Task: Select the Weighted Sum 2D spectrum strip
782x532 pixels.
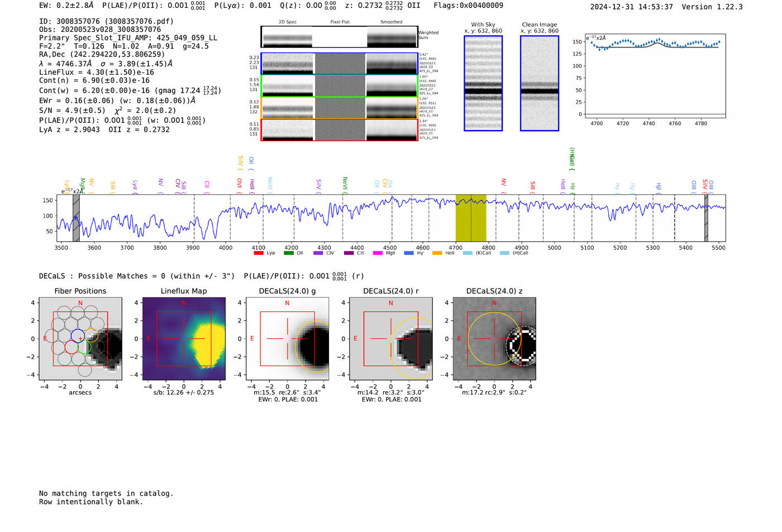Action: tap(340, 37)
